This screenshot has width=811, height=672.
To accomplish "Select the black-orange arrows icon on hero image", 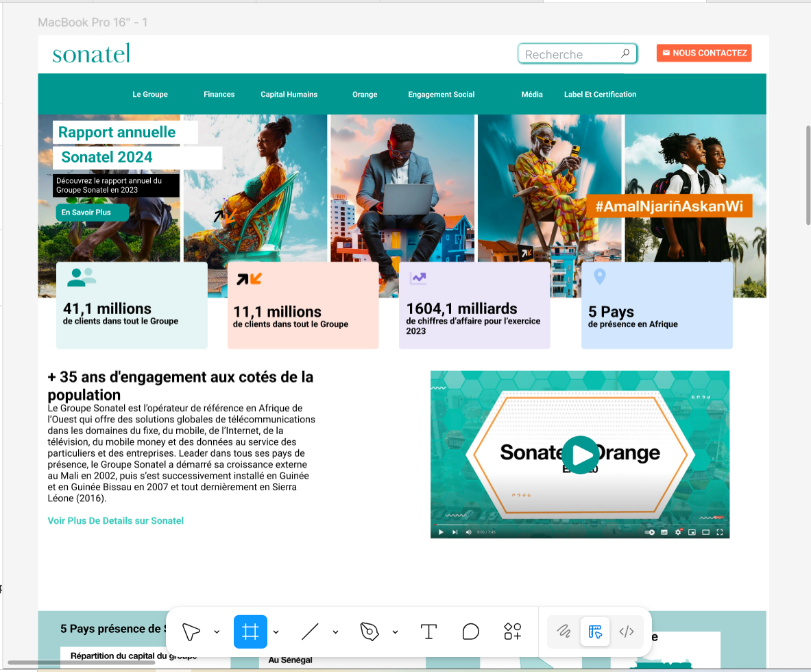I will point(226,216).
